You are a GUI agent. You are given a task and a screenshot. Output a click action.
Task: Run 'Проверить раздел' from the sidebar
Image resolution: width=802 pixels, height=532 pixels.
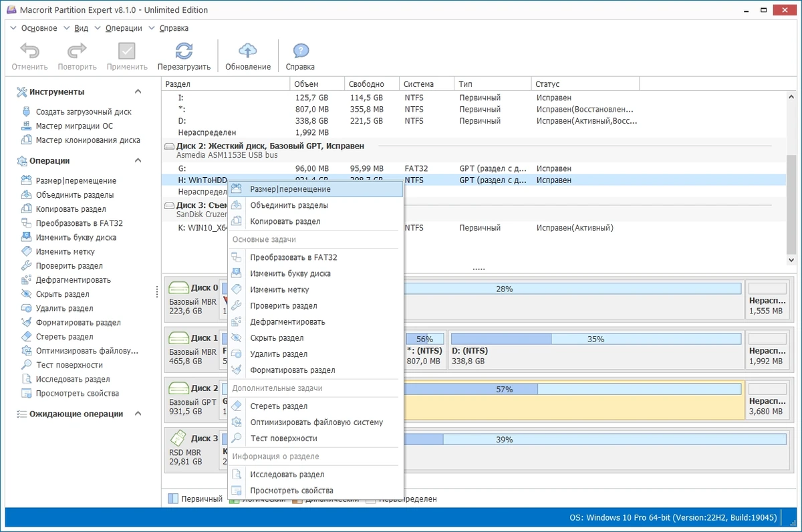coord(70,266)
